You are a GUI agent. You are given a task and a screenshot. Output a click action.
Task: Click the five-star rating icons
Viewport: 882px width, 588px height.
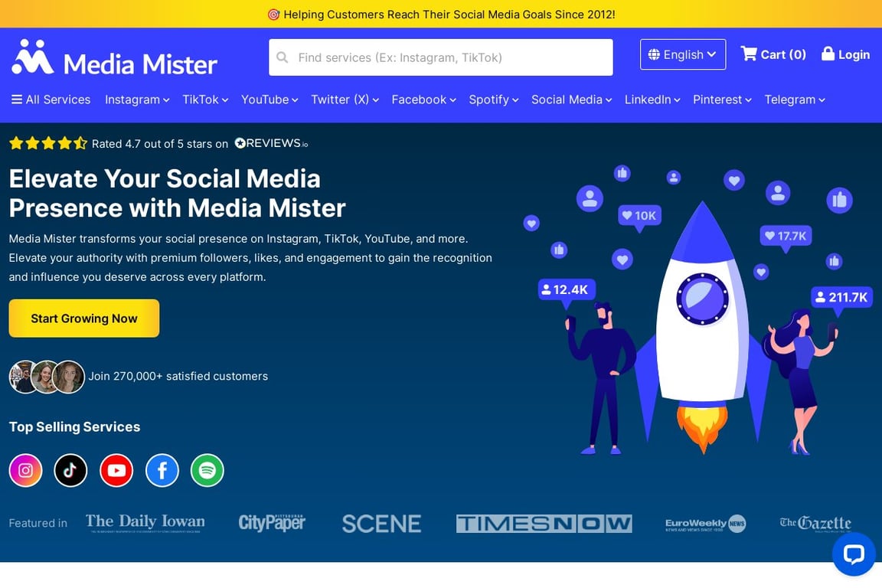[48, 143]
